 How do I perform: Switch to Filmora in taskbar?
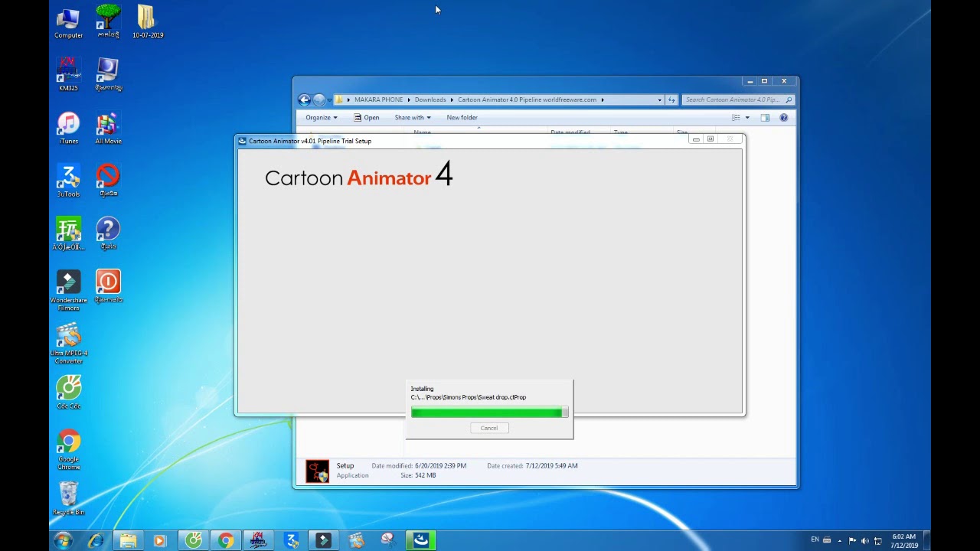pyautogui.click(x=323, y=540)
